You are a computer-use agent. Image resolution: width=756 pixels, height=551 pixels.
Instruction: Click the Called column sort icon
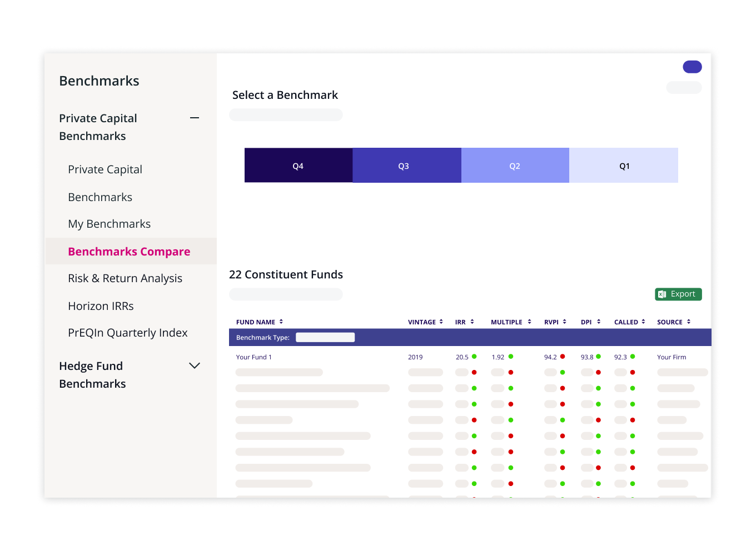click(644, 322)
